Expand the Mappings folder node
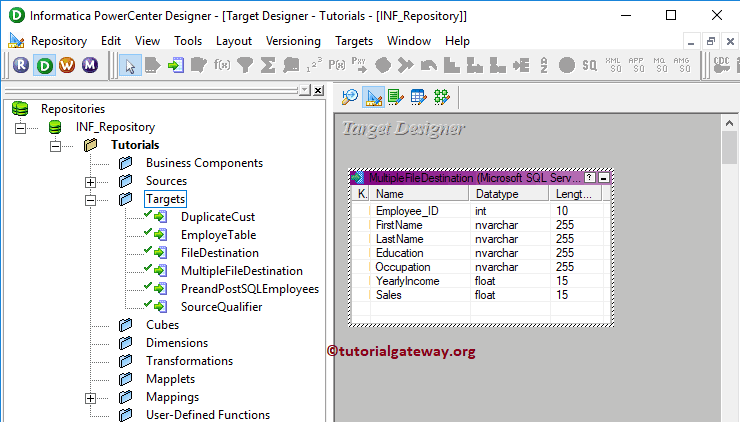Viewport: 740px width, 422px height. pos(90,398)
